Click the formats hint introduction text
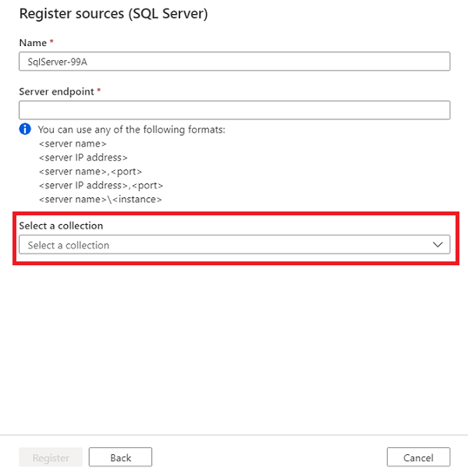Screen dimensions: 468x476 pos(131,130)
